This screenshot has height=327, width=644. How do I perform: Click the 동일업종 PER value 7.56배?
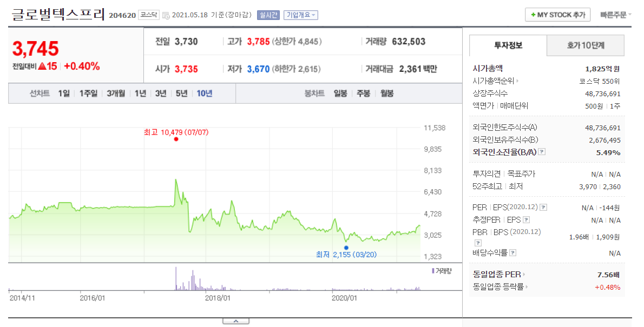click(608, 275)
